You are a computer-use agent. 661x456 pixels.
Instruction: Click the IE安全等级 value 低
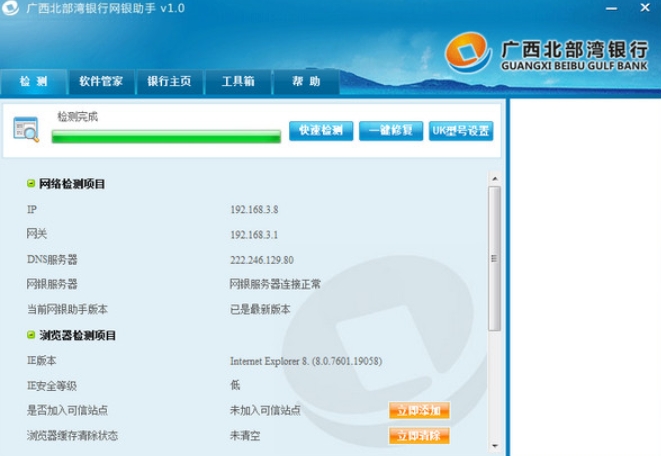click(x=235, y=385)
